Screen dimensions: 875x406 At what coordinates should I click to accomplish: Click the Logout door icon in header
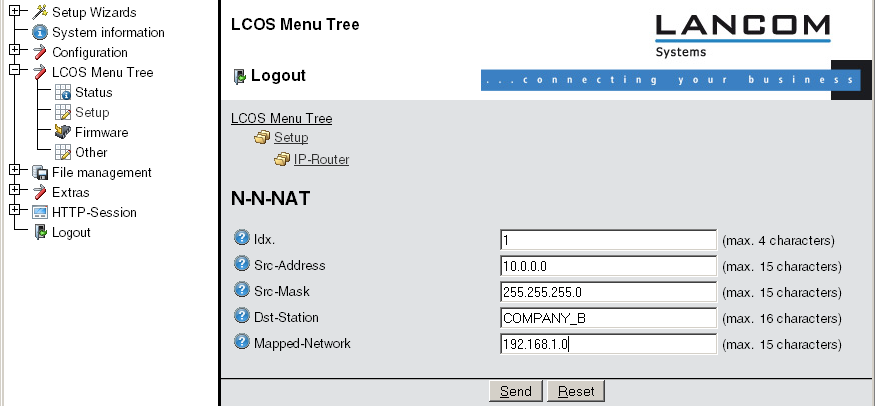click(x=239, y=76)
